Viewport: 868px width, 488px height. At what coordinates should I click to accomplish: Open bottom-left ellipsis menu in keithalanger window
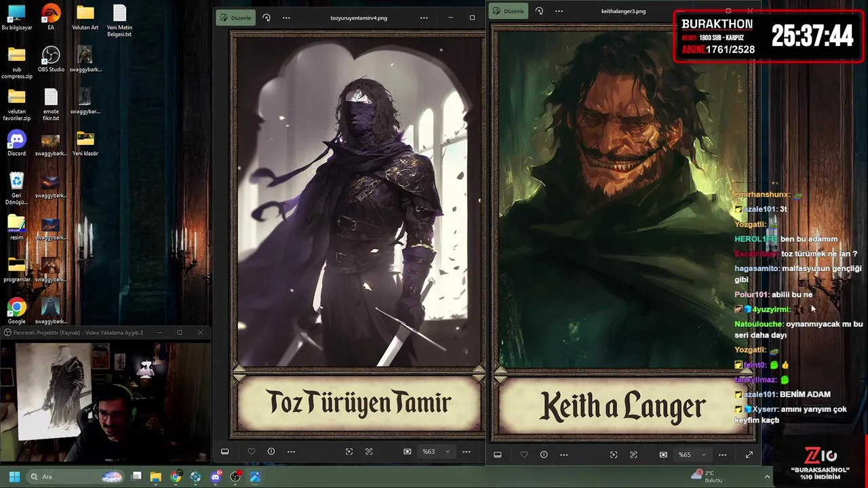point(564,455)
